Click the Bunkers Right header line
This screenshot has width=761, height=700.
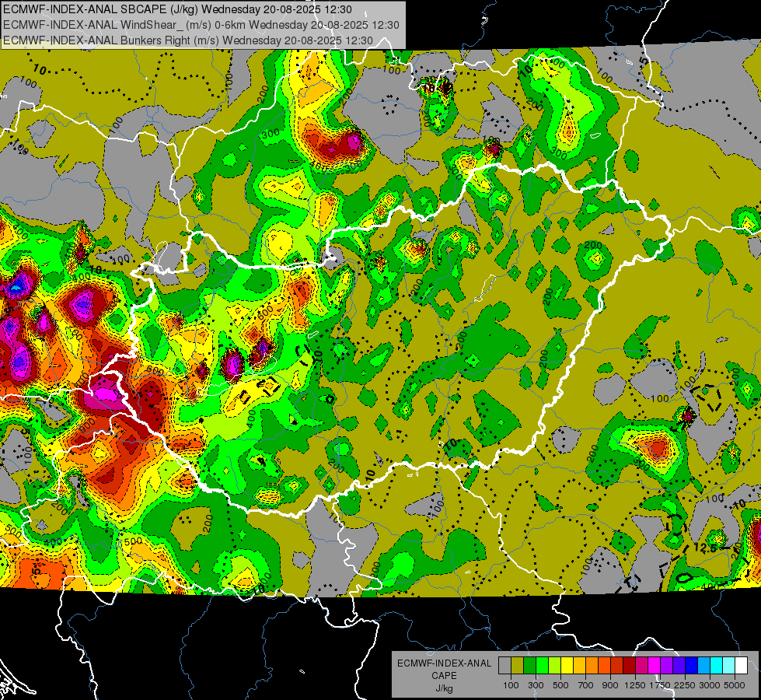pos(188,40)
